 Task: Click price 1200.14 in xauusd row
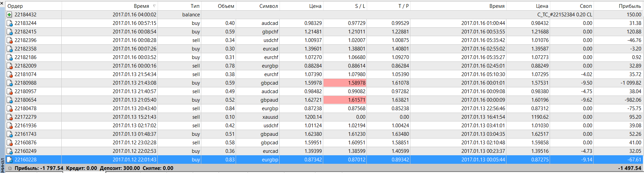coord(313,117)
